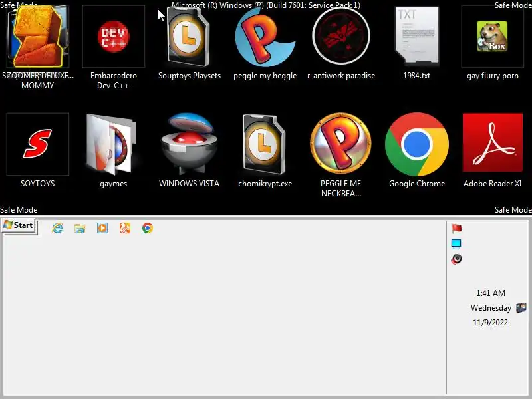Open the r-antiwork paradise shortcut
This screenshot has width=532, height=399.
341,36
